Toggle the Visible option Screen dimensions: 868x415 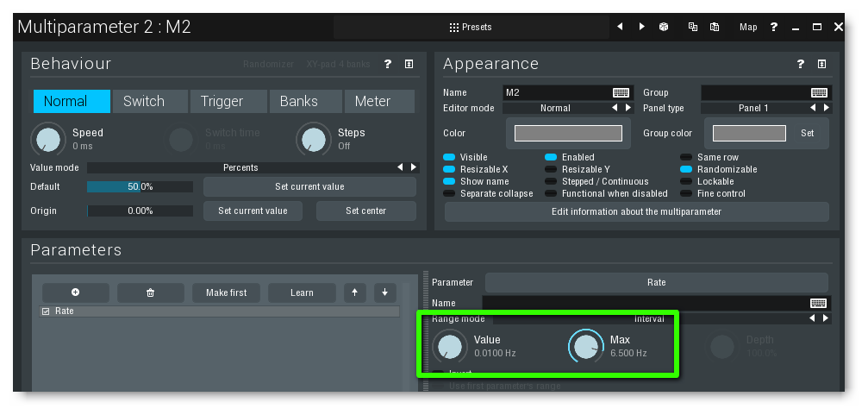[x=449, y=157]
